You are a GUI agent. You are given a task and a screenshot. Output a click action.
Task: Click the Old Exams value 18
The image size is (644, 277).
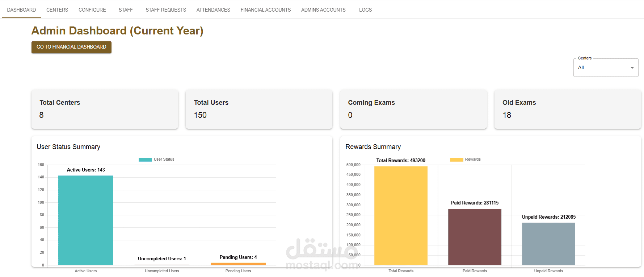507,115
